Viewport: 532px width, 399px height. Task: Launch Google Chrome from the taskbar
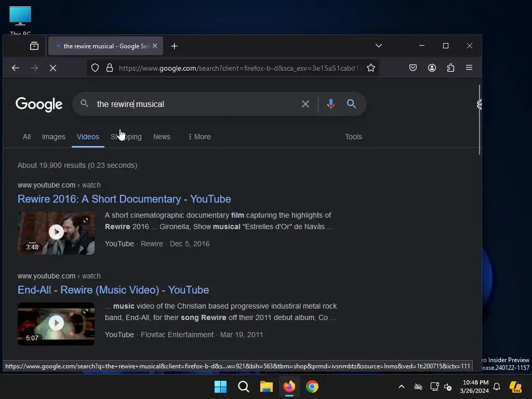(312, 387)
